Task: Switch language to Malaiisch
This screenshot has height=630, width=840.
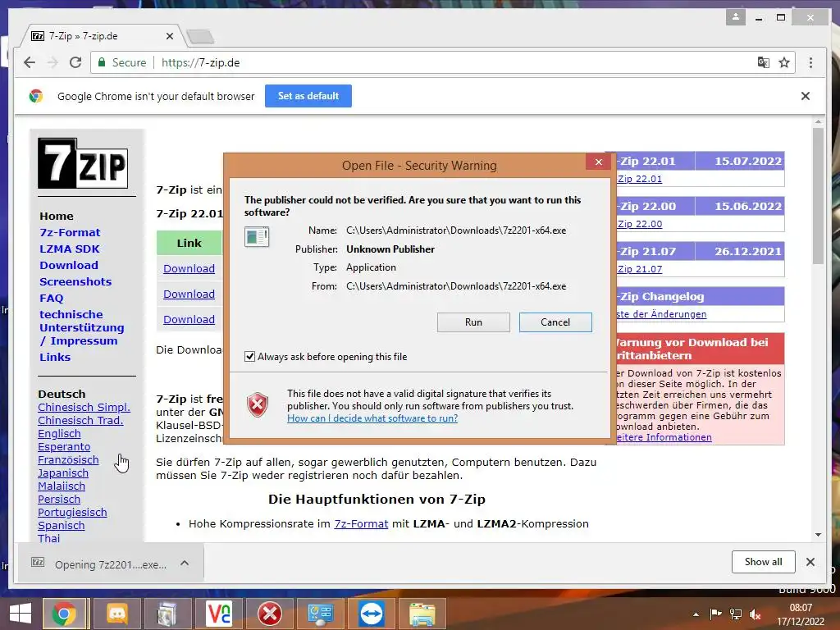Action: point(61,486)
